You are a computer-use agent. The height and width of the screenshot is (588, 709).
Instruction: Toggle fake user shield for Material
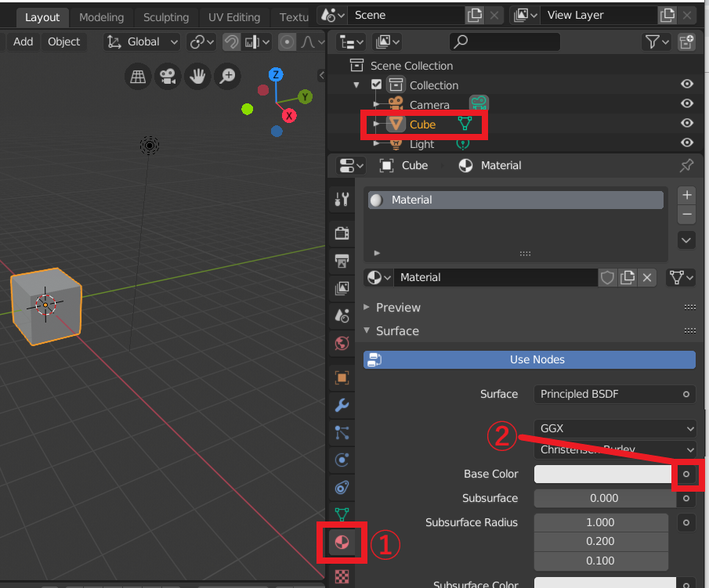tap(607, 277)
